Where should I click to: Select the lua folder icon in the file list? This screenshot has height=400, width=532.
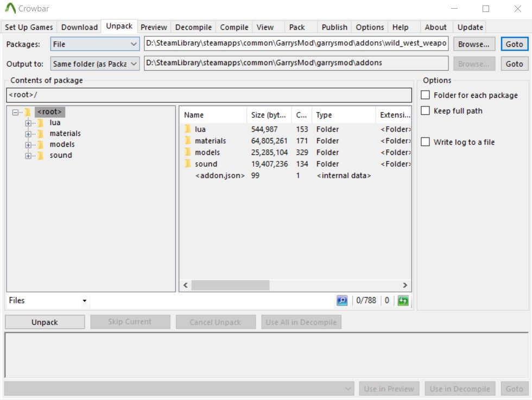pyautogui.click(x=188, y=129)
